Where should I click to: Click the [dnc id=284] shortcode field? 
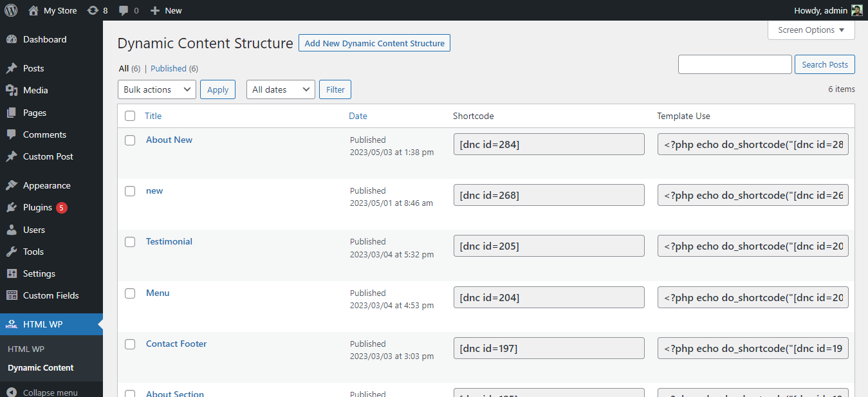[549, 144]
